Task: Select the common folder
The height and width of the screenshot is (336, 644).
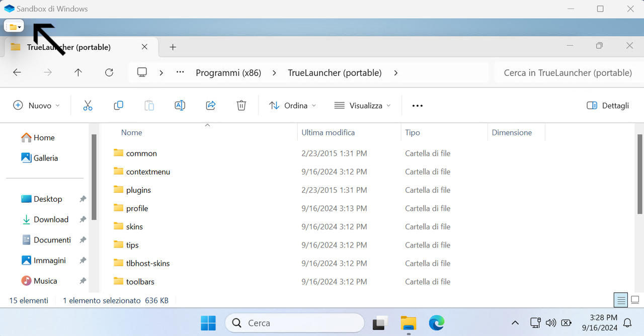Action: point(141,153)
